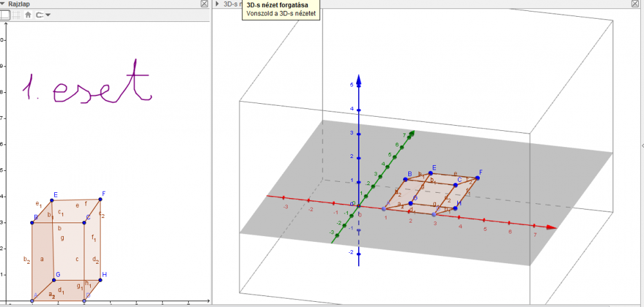Select the Rajzlap panel title
644x307 pixels.
[19, 4]
